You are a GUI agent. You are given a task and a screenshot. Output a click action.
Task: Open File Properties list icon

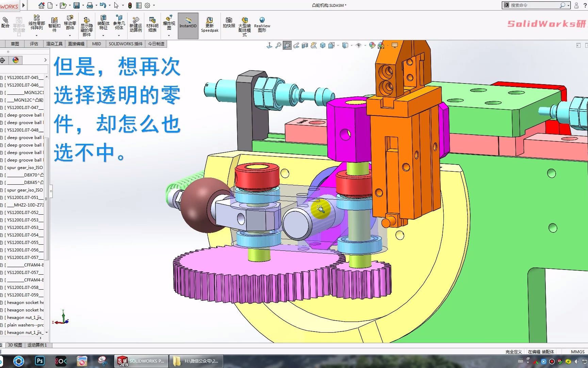pyautogui.click(x=139, y=5)
